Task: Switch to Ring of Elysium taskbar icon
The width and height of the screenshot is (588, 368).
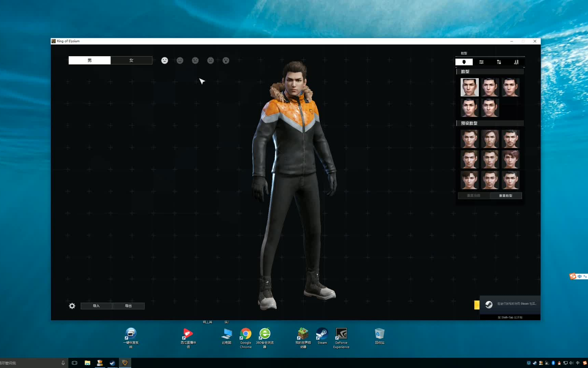Action: click(125, 363)
